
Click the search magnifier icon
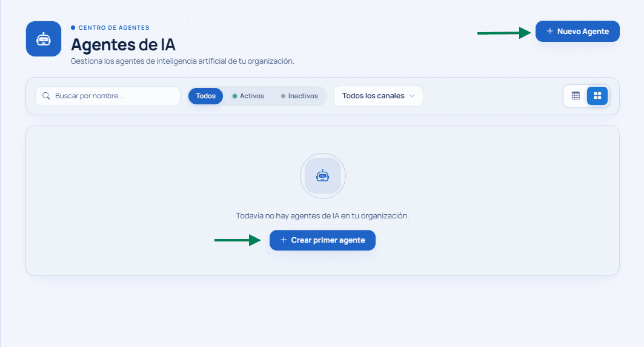47,96
